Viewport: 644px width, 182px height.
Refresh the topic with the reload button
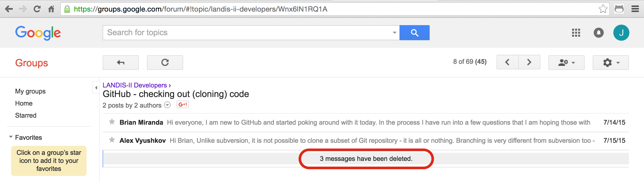[x=165, y=62]
